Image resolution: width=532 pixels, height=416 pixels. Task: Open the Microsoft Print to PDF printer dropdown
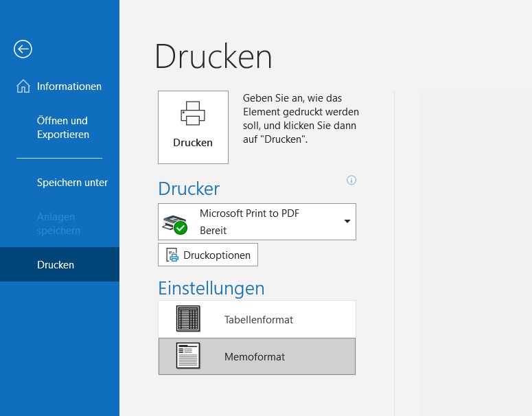[x=257, y=222]
